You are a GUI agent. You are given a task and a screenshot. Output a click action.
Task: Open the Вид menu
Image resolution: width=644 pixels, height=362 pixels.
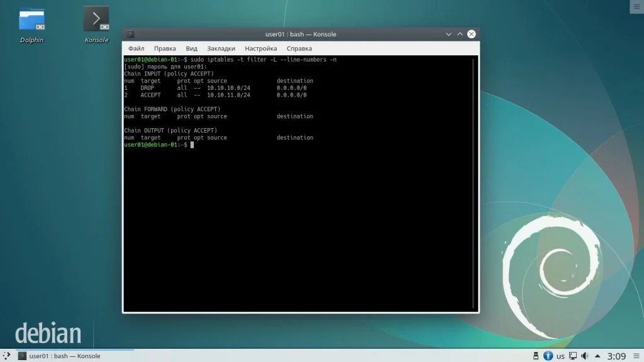[191, 48]
